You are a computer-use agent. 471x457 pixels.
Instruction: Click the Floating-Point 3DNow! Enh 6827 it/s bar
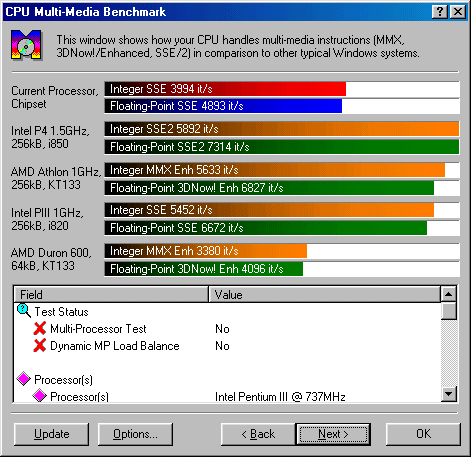[269, 188]
